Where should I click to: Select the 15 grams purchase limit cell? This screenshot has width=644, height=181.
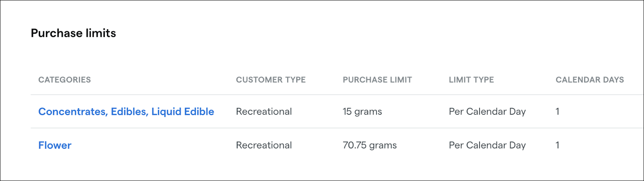click(362, 112)
